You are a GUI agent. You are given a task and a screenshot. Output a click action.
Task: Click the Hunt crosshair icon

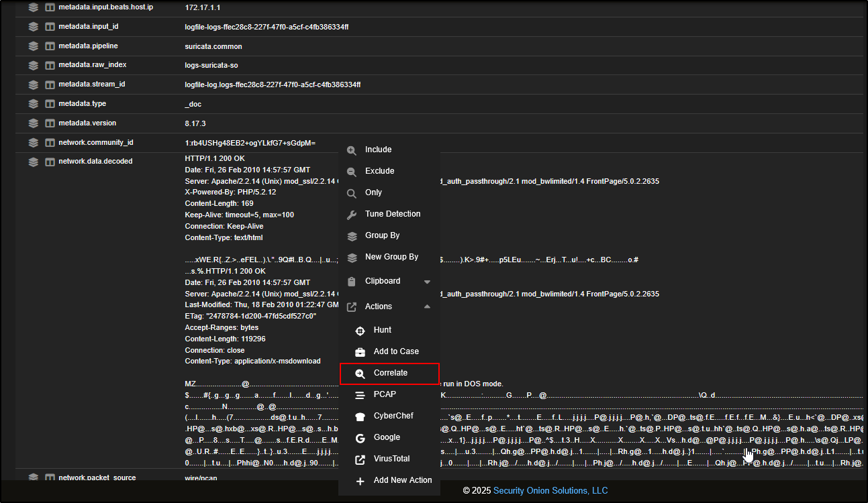360,331
